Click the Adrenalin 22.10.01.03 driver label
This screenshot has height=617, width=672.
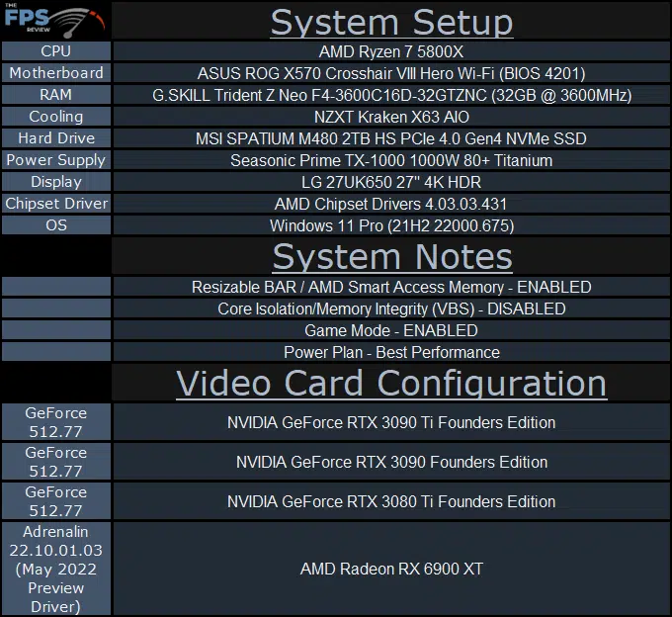[55, 569]
